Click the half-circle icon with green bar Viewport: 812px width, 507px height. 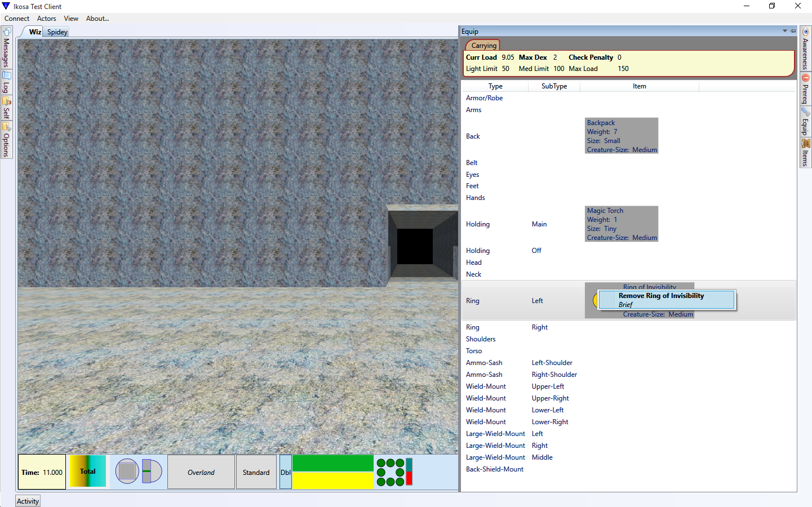(152, 471)
